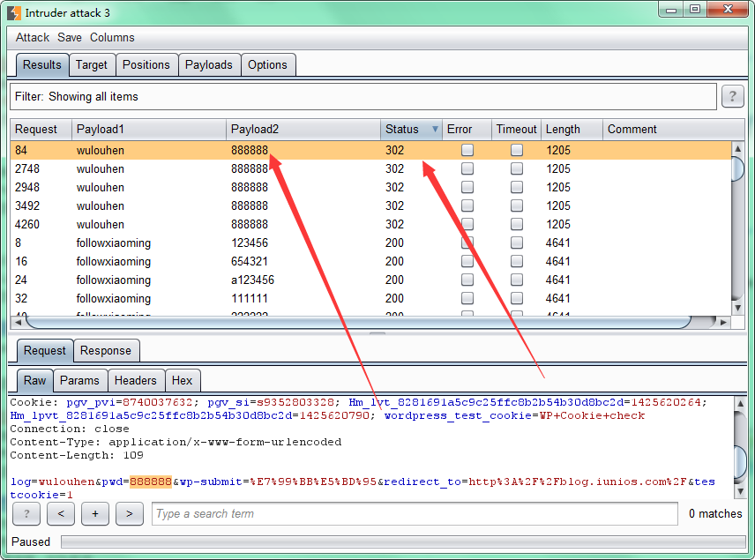Click the search help question mark button
Viewport: 755px width, 560px height.
click(26, 514)
